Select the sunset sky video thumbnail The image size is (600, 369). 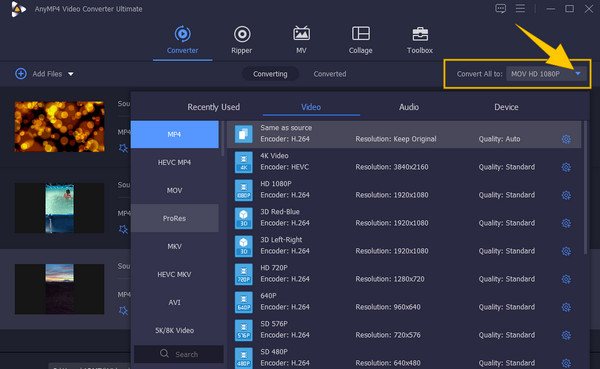pyautogui.click(x=59, y=289)
